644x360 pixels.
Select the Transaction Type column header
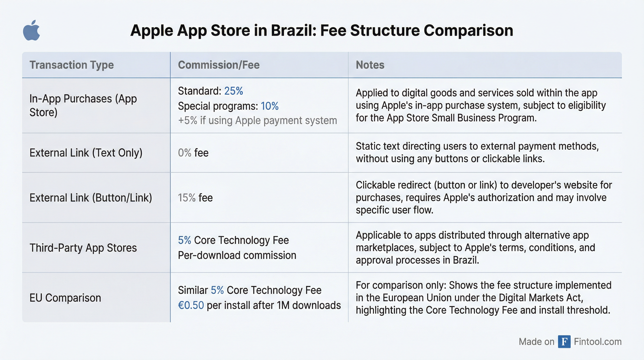72,65
